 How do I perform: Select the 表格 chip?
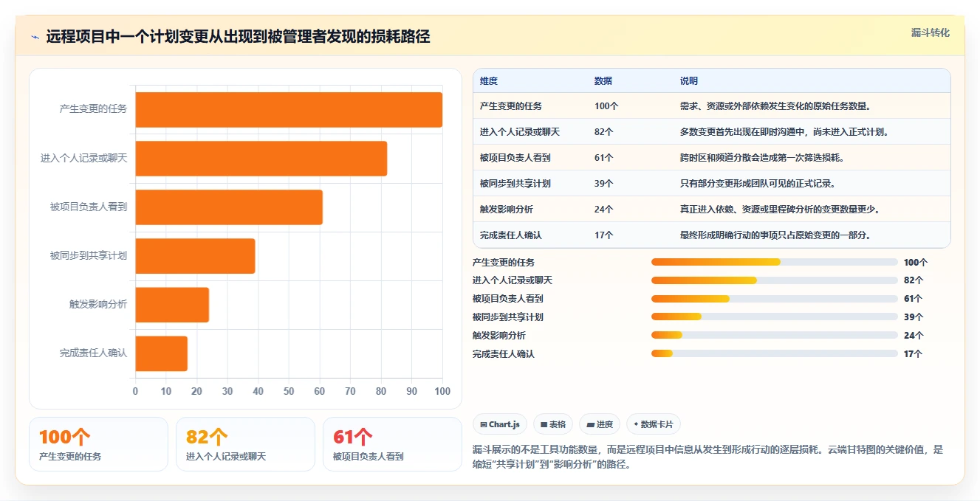click(x=553, y=424)
